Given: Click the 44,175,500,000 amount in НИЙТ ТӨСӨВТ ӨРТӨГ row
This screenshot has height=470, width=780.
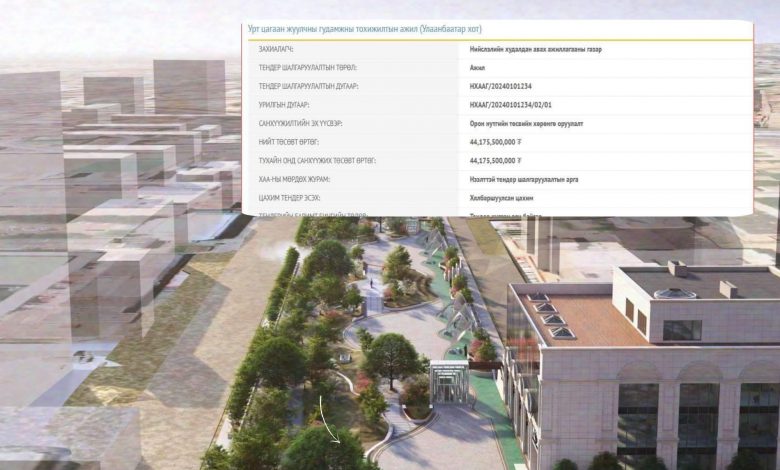Looking at the screenshot, I should 495,142.
